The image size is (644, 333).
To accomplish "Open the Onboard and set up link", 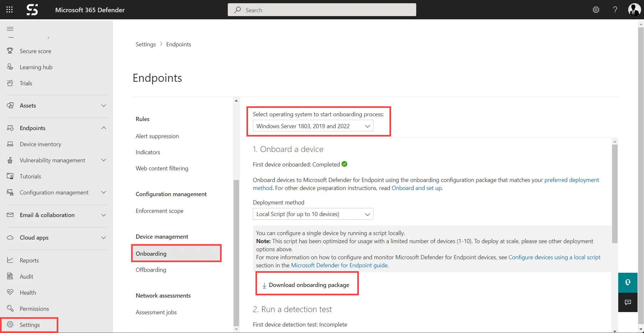I will coord(417,188).
